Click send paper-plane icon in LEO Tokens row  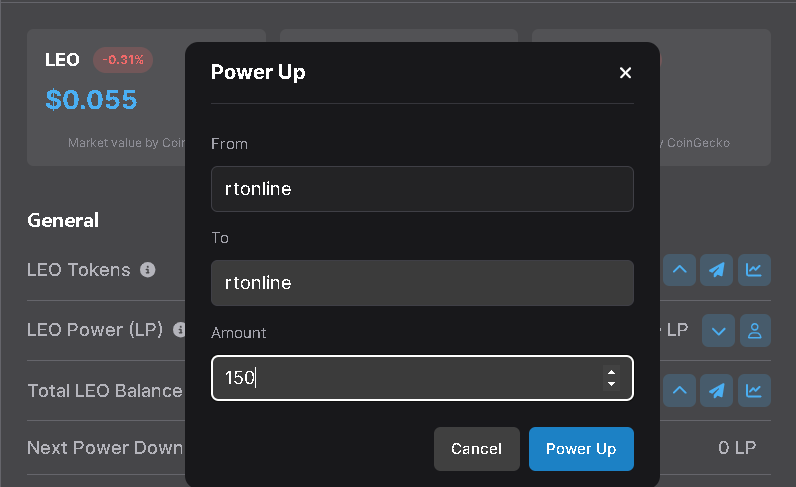[x=716, y=270]
